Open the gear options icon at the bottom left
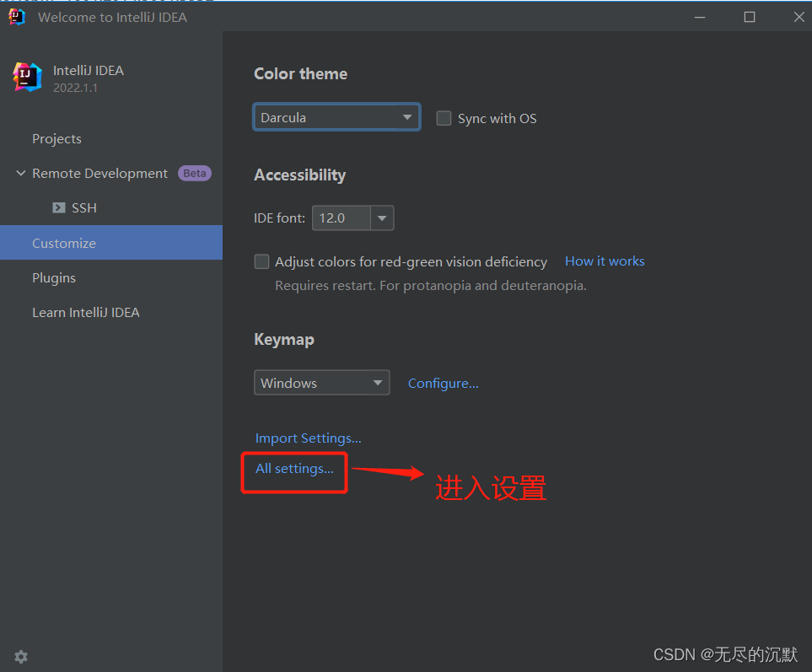Image resolution: width=812 pixels, height=672 pixels. click(21, 657)
